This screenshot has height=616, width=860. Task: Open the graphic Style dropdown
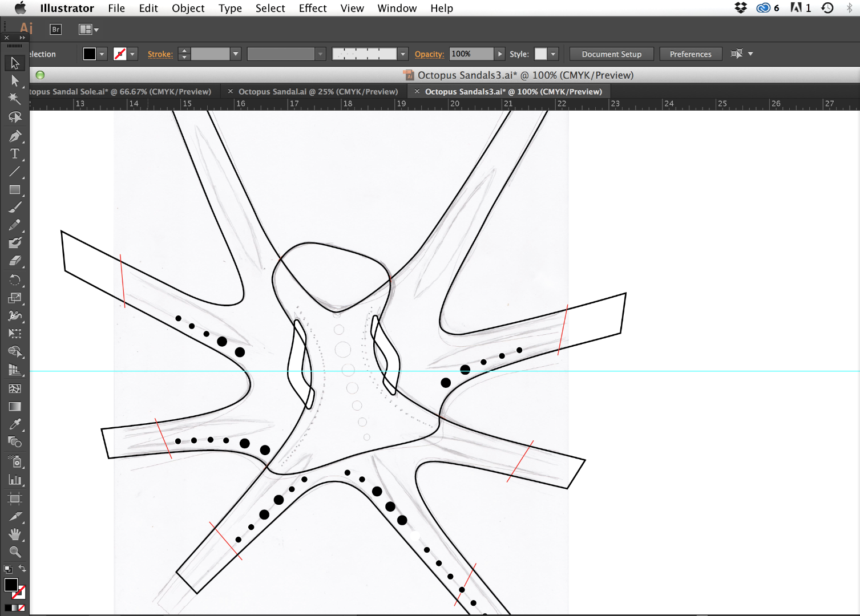tap(553, 54)
